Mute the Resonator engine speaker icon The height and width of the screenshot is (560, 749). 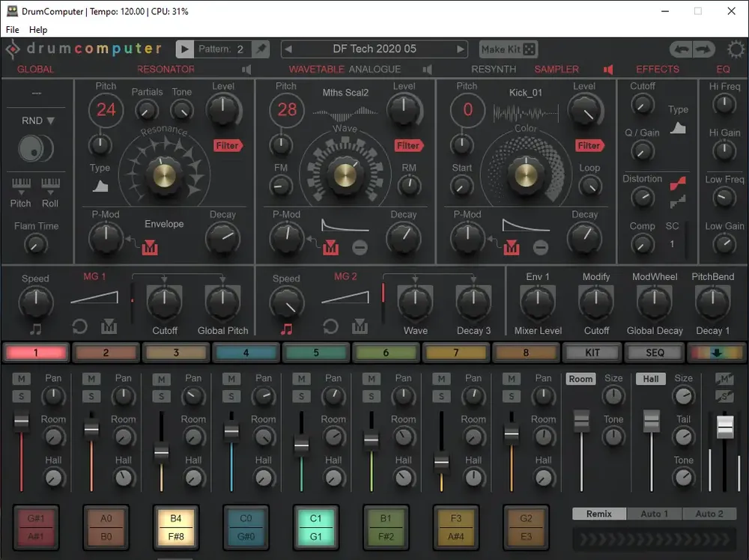(246, 70)
